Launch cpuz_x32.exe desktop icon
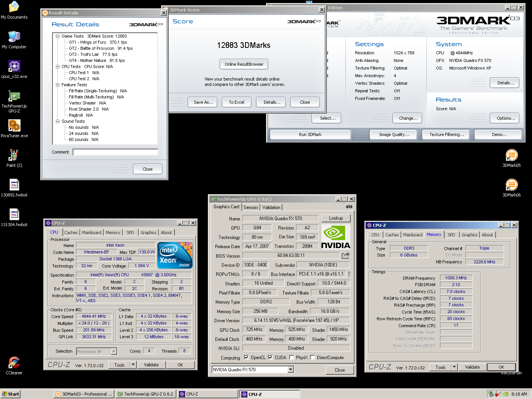532x399 pixels. coord(14,69)
